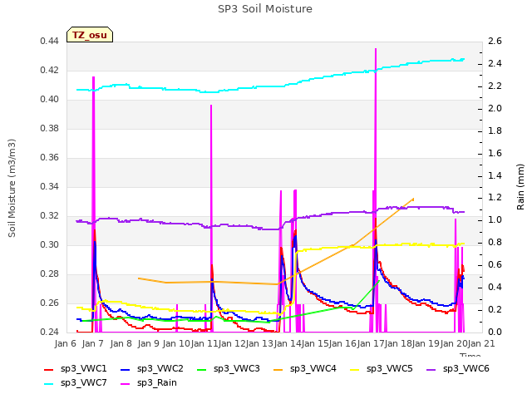
Task: Click the rain spike peak near Jan 11
Action: point(211,106)
